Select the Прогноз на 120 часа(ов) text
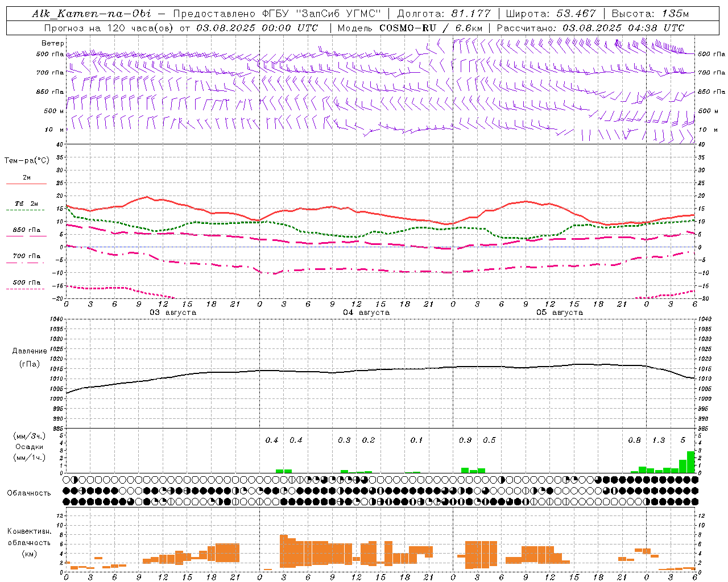The width and height of the screenshot is (728, 582). pos(109,28)
